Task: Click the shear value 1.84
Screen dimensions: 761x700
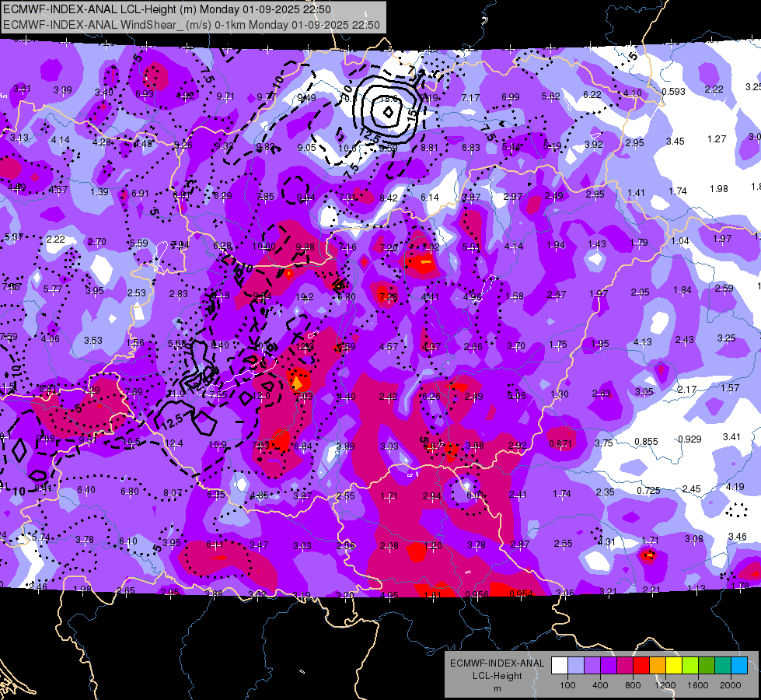Action: pyautogui.click(x=682, y=290)
